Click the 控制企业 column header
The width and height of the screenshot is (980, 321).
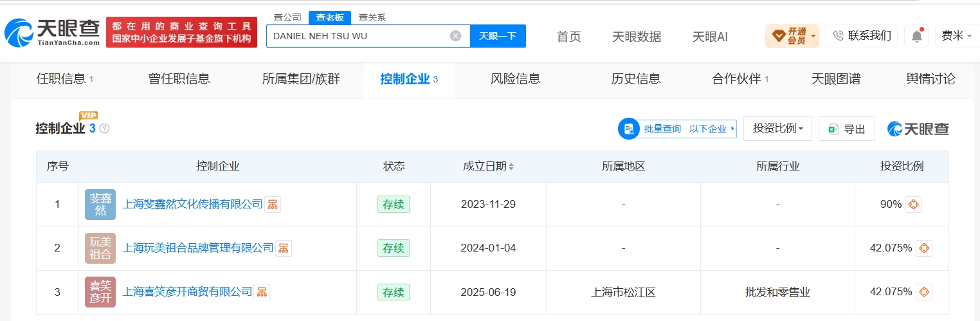(218, 167)
